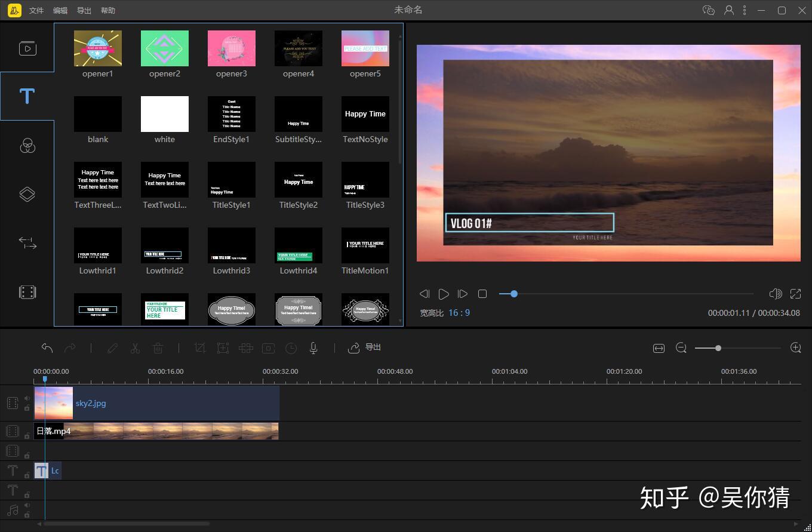
Task: Fit the timeline to window width
Action: click(x=659, y=348)
